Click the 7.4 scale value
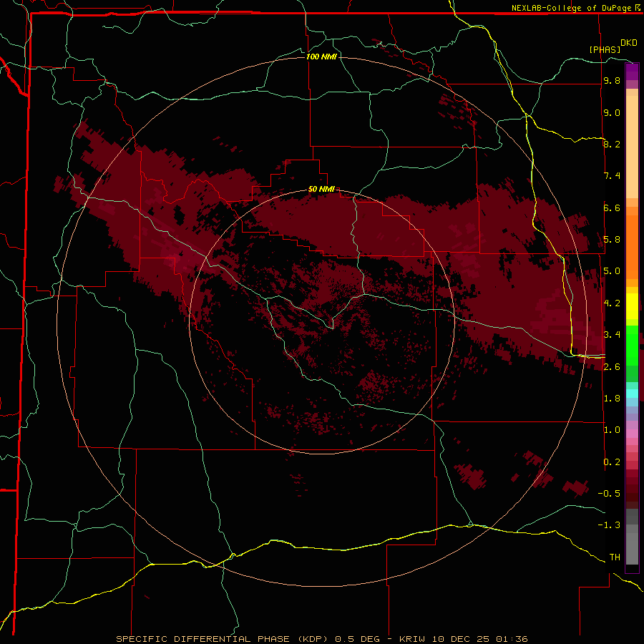644x644 pixels. point(612,176)
